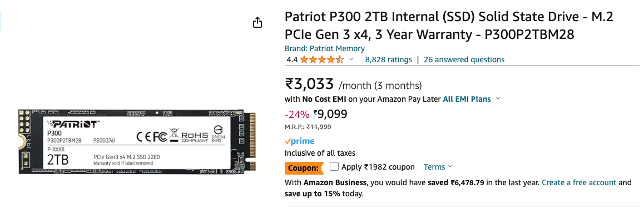Click the 4.4 rating number
The width and height of the screenshot is (644, 208).
292,60
